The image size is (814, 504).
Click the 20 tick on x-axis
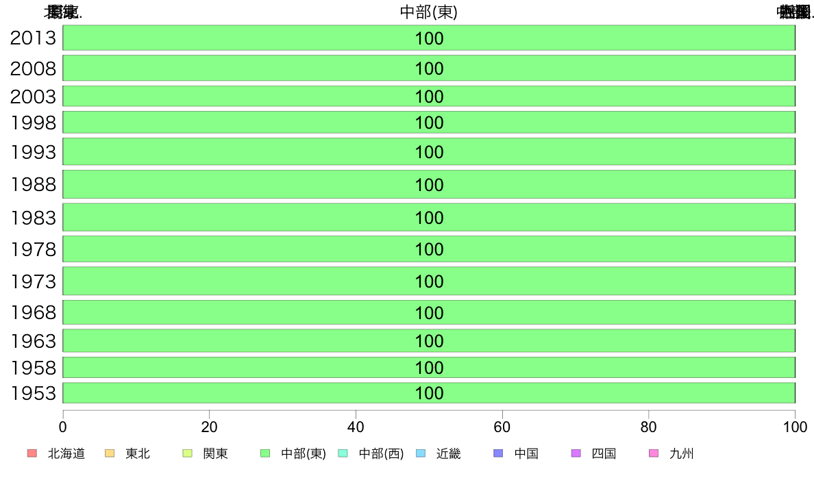point(209,427)
